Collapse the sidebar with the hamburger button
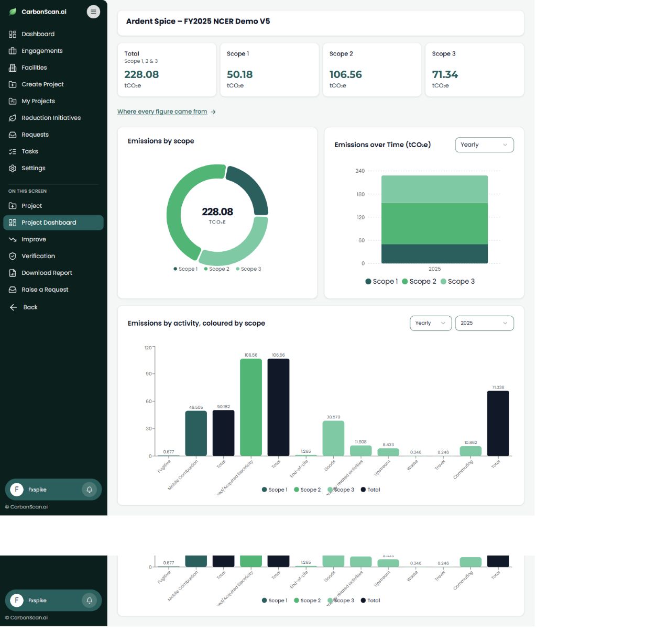Viewport: 668px width, 644px height. click(x=93, y=12)
